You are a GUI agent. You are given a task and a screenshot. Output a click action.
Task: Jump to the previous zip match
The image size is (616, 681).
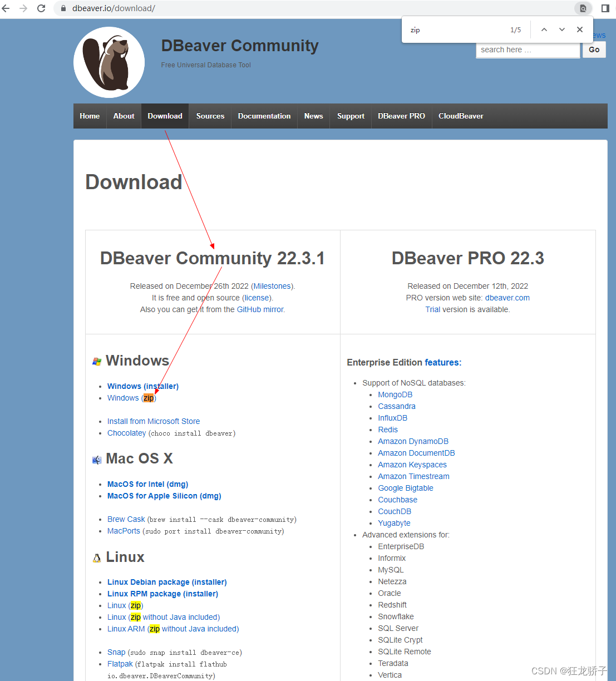pos(544,29)
